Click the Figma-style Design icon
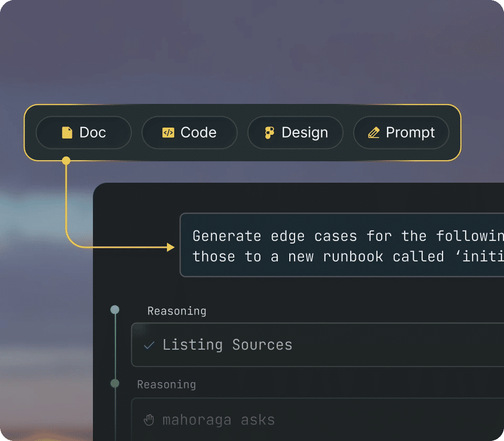Viewport: 504px width, 441px height. [269, 133]
